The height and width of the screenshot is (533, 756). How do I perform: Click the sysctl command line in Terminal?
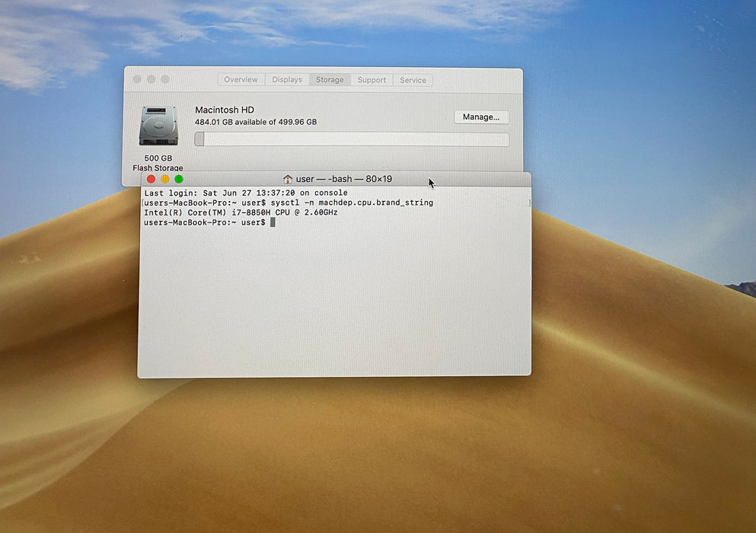289,203
